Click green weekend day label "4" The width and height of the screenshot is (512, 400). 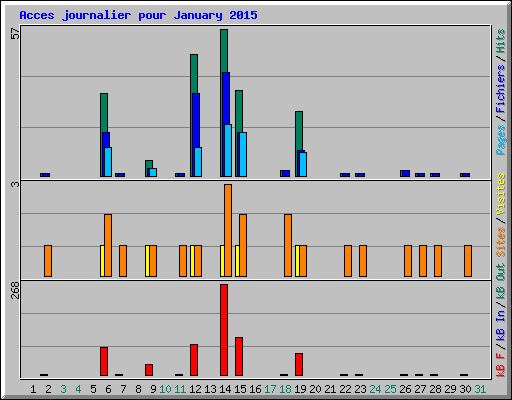pos(78,389)
